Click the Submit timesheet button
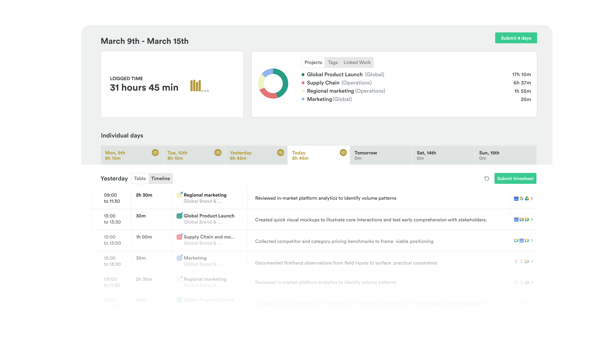Screen dimensions: 613x364 (515, 178)
